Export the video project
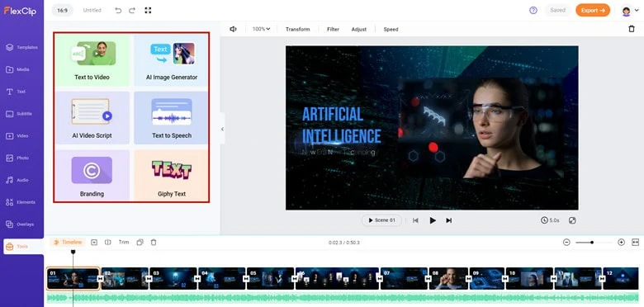 pos(593,11)
